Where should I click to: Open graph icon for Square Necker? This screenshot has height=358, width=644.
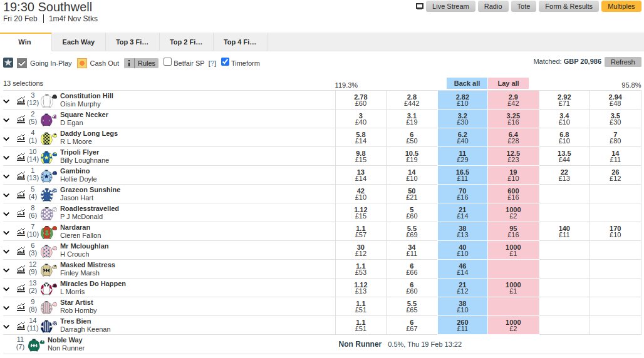21,120
